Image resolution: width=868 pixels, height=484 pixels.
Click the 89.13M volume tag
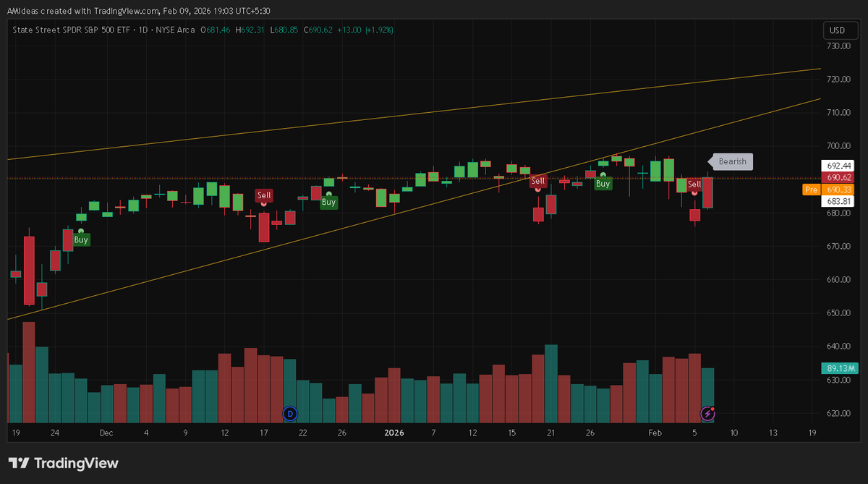tap(838, 368)
